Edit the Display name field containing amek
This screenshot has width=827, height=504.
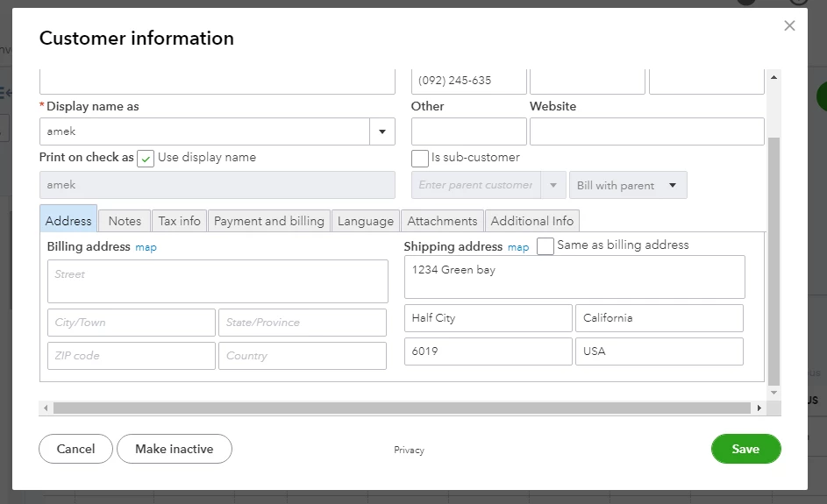click(204, 131)
